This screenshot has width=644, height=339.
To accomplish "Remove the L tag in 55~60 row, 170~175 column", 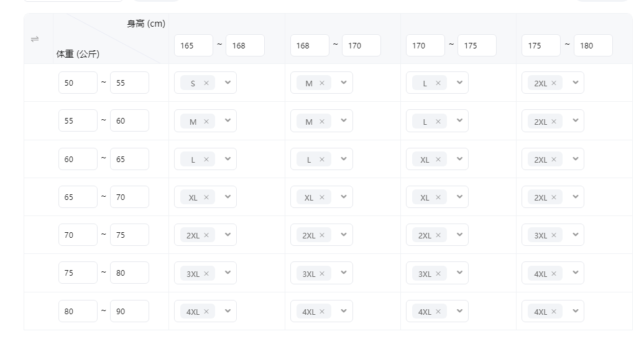I will click(x=438, y=122).
